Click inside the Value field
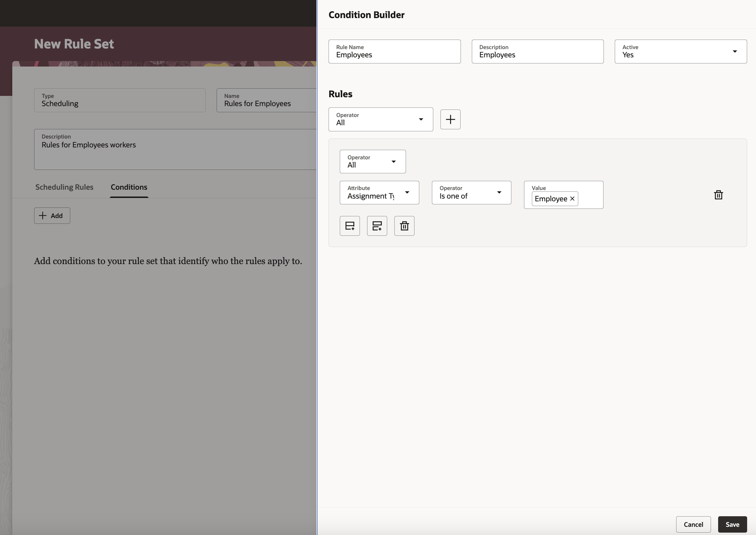Viewport: 756px width, 535px height. coord(590,199)
